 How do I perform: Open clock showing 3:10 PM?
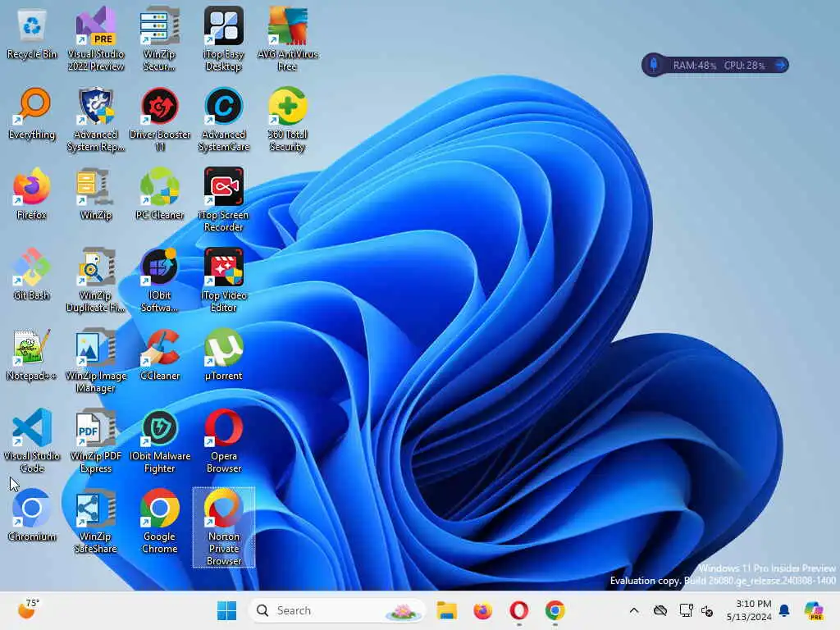click(x=749, y=610)
